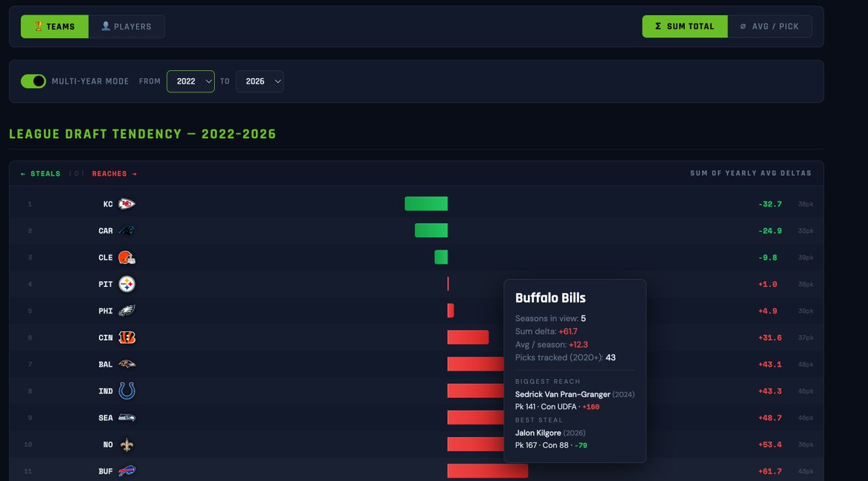Click Sedrick Van Pran-Granger in tooltip
868x481 pixels.
(x=563, y=394)
